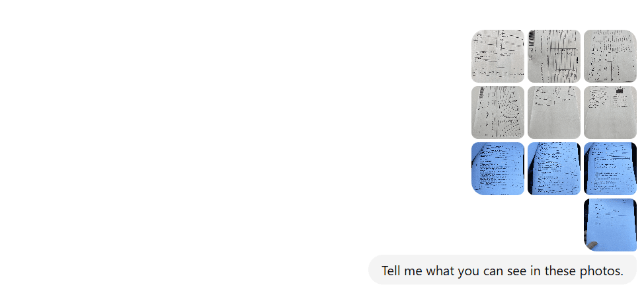Open the gray photo above the redacted-box photo
Screen dimensions: 644x307
(x=610, y=56)
